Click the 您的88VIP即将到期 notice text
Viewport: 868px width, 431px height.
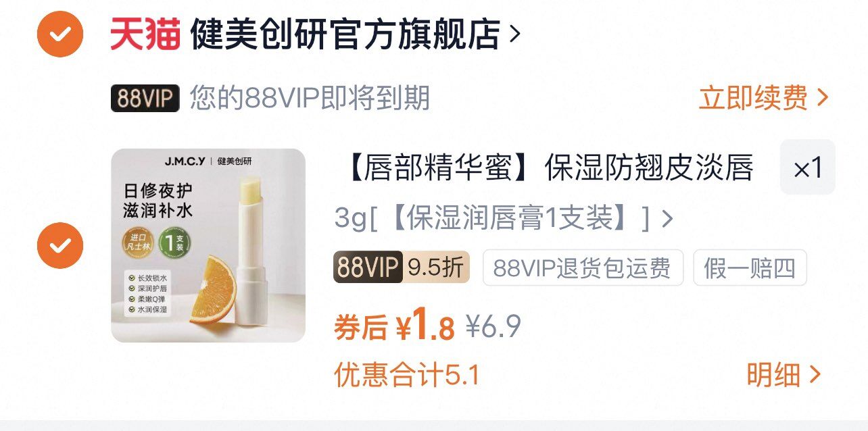coord(310,99)
